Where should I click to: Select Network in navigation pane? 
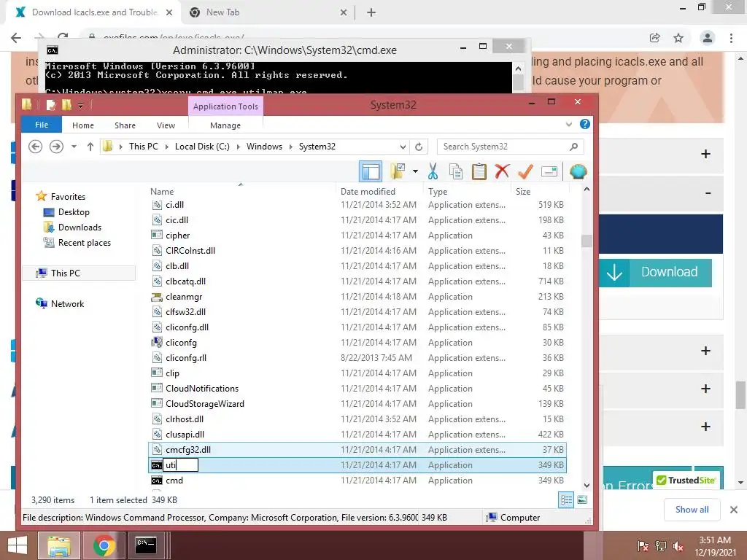[67, 304]
